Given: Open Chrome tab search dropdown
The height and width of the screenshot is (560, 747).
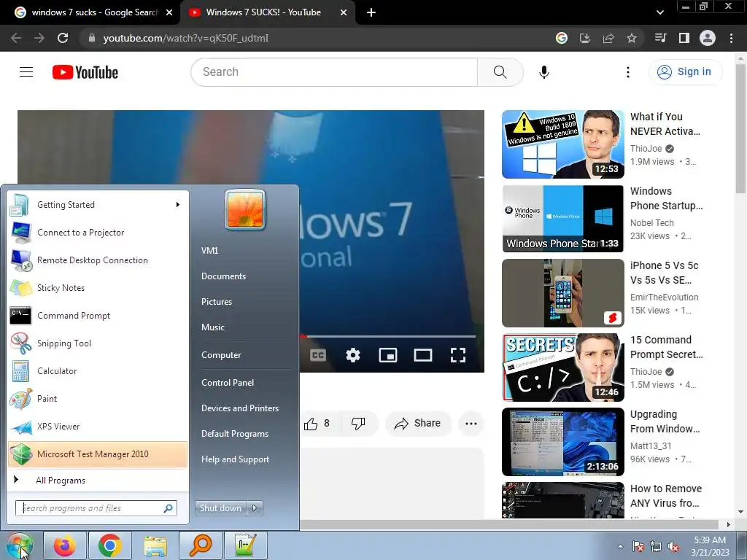Looking at the screenshot, I should coord(659,12).
